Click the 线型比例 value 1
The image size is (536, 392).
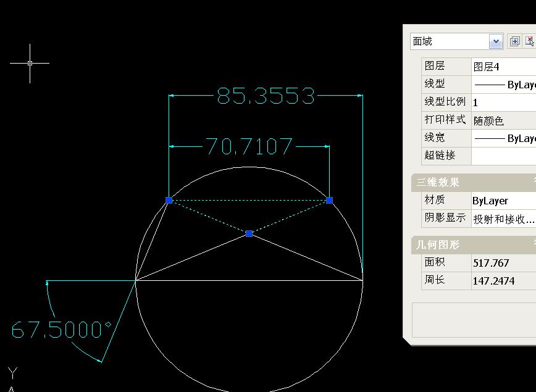click(503, 102)
